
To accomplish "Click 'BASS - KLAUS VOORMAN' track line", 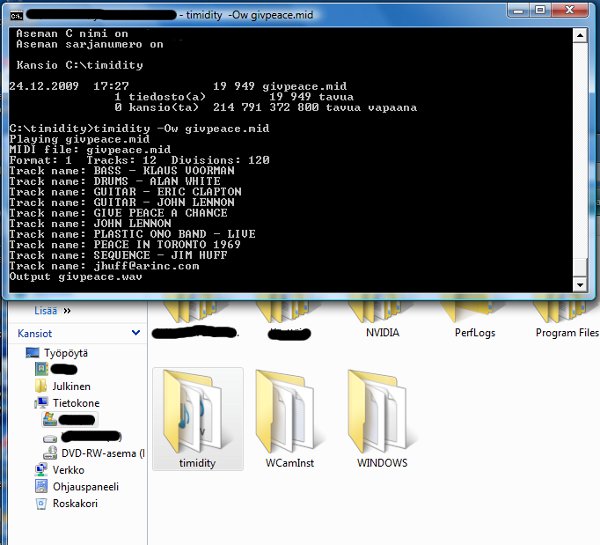I will pos(122,171).
